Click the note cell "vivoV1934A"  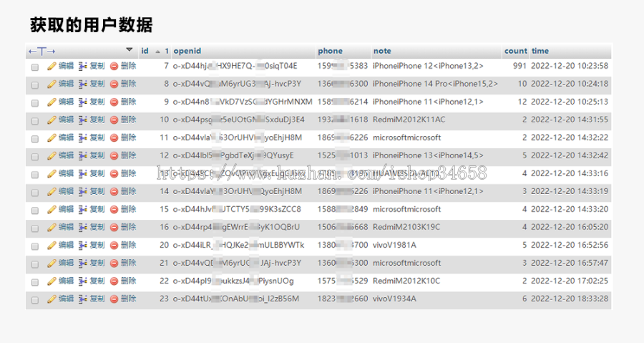coord(394,299)
